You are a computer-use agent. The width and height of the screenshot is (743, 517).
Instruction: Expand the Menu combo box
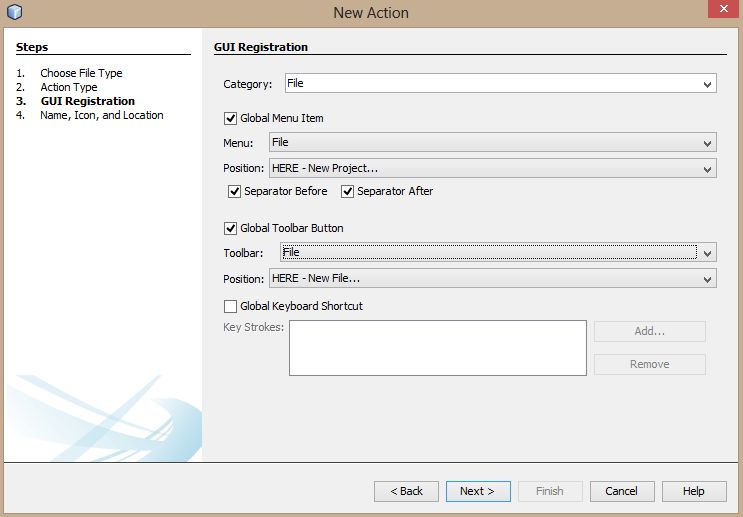(x=707, y=143)
